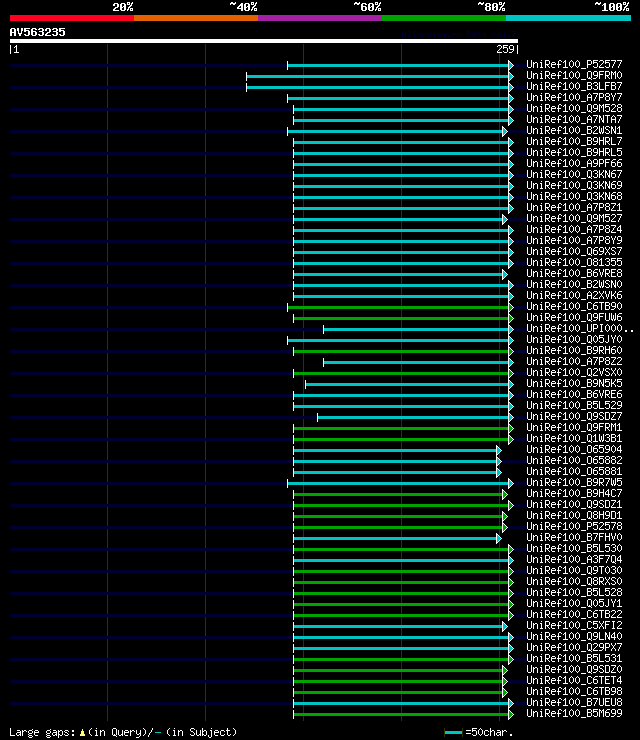Screen dimensions: 640x740
Task: Click the ~100% legend label
Action: [x=612, y=7]
